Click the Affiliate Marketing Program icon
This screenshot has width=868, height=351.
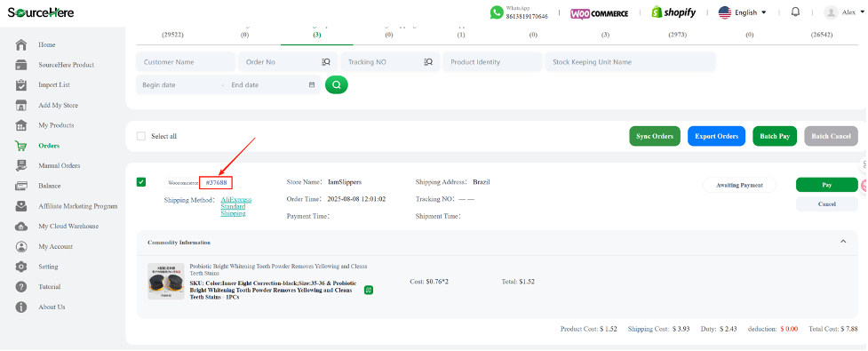[x=21, y=206]
